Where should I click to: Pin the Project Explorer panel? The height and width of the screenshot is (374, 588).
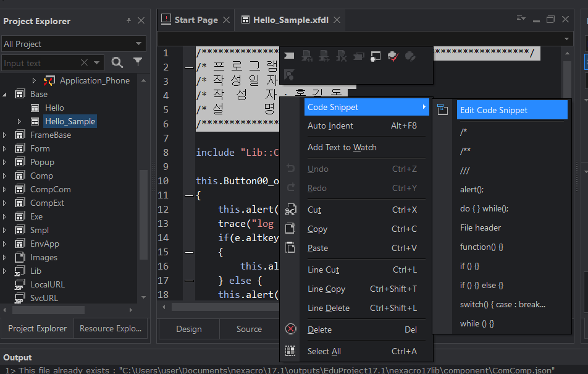coord(128,20)
